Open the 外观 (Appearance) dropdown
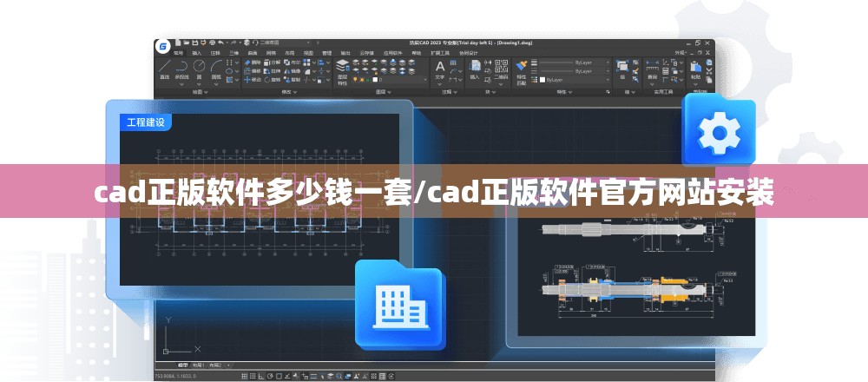Viewport: 868px width, 382px height. 681,53
